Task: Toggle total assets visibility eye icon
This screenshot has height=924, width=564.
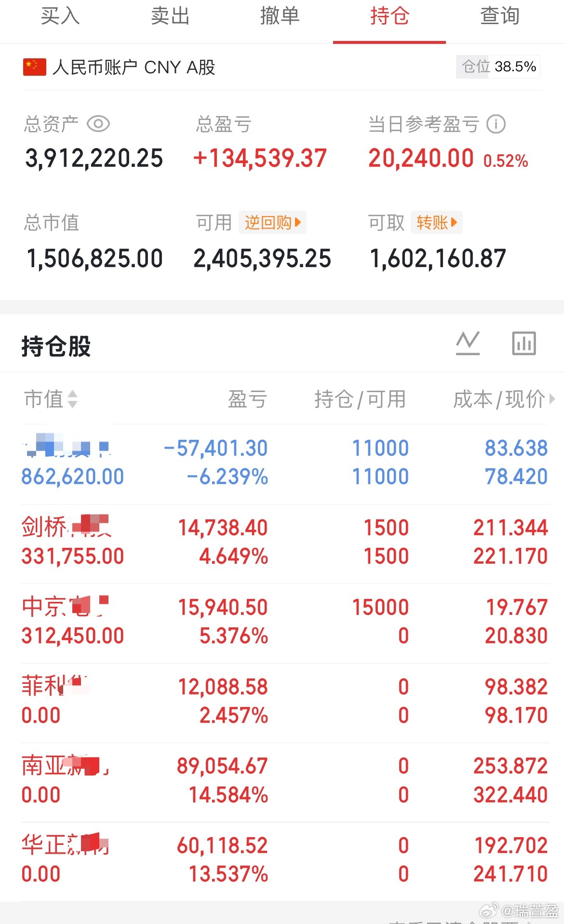Action: tap(98, 124)
